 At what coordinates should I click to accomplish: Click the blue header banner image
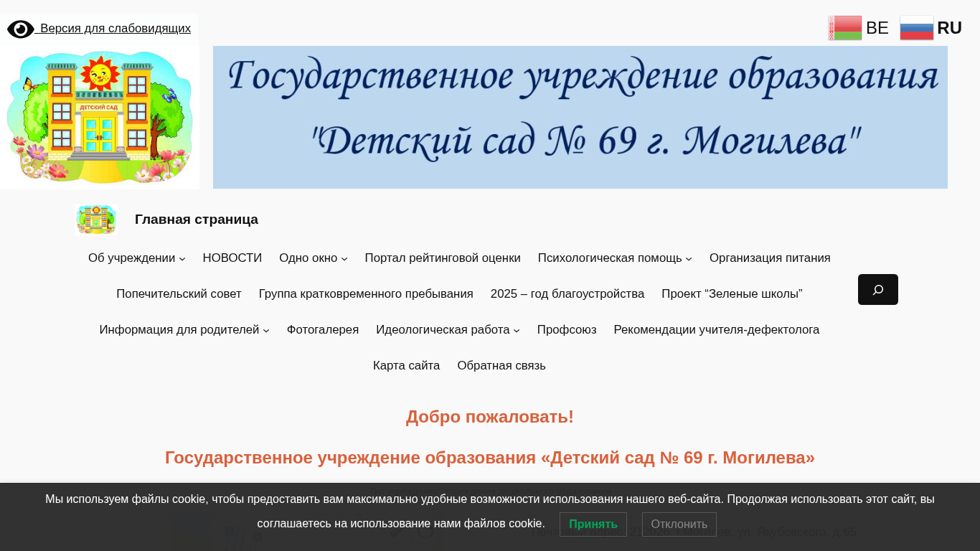click(x=580, y=117)
